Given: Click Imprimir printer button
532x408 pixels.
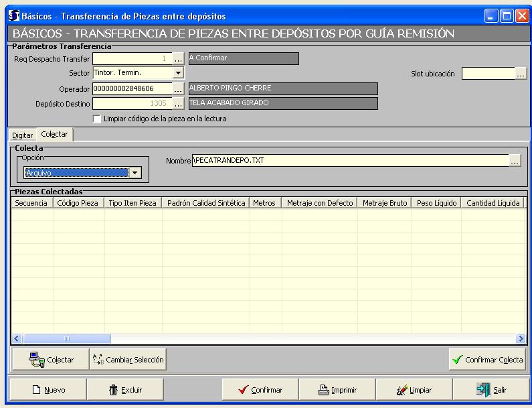Looking at the screenshot, I should [x=337, y=390].
